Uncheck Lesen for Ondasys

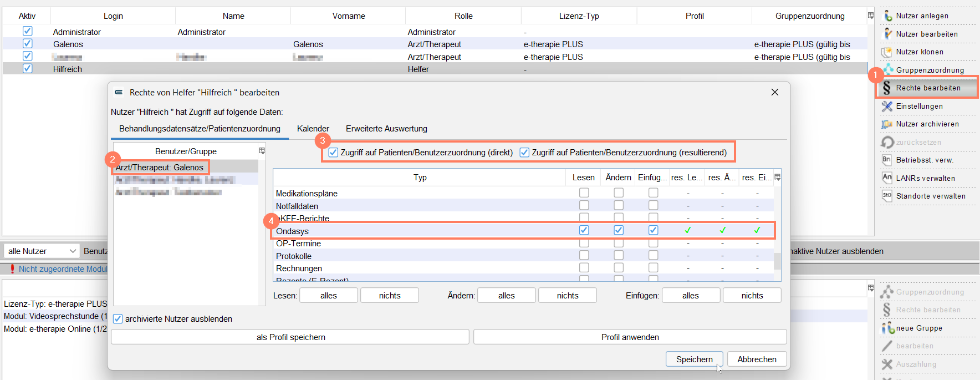[584, 230]
